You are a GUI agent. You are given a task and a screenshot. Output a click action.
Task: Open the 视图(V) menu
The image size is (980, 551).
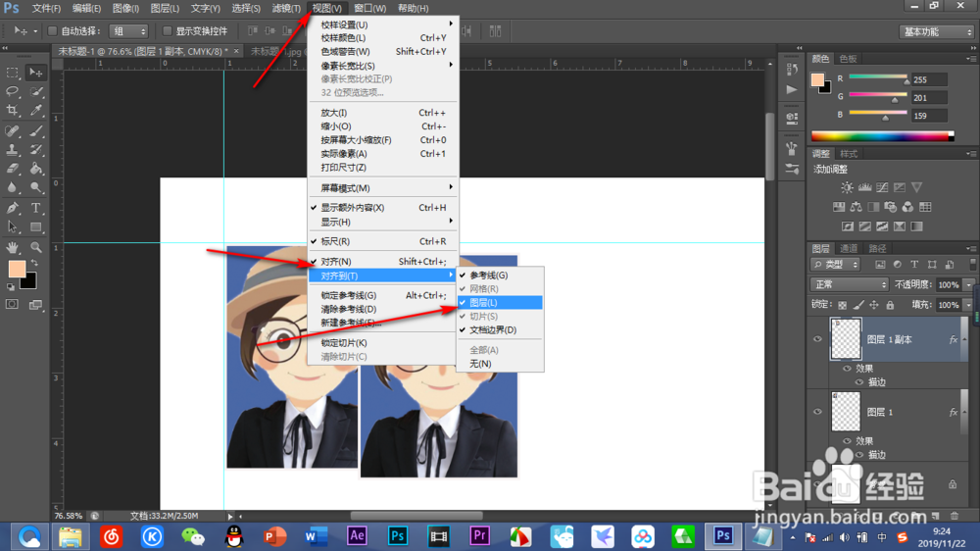[327, 8]
